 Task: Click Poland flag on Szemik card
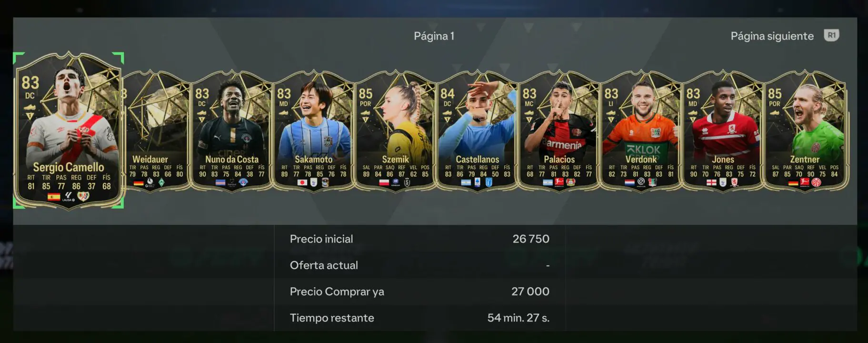pos(384,182)
